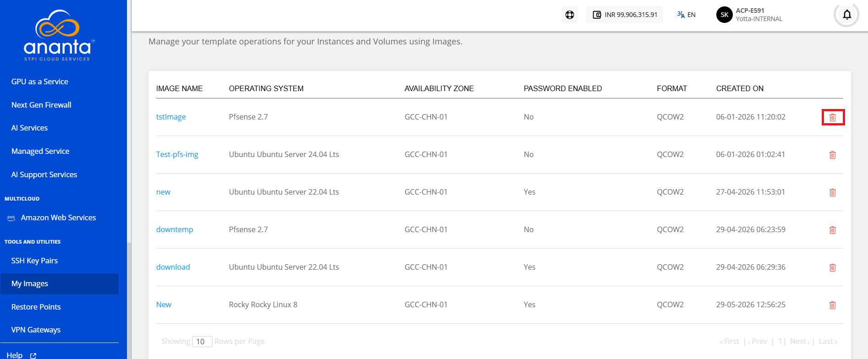Screen dimensions: 868x359
Task: Go to Next page
Action: point(800,342)
